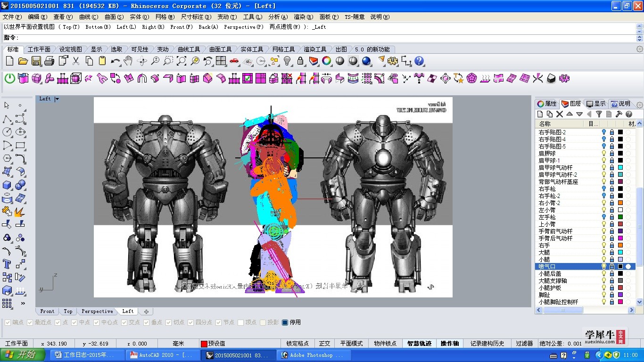Image resolution: width=644 pixels, height=362 pixels.
Task: Toggle the 停用 disable checkbox
Action: tap(285, 322)
